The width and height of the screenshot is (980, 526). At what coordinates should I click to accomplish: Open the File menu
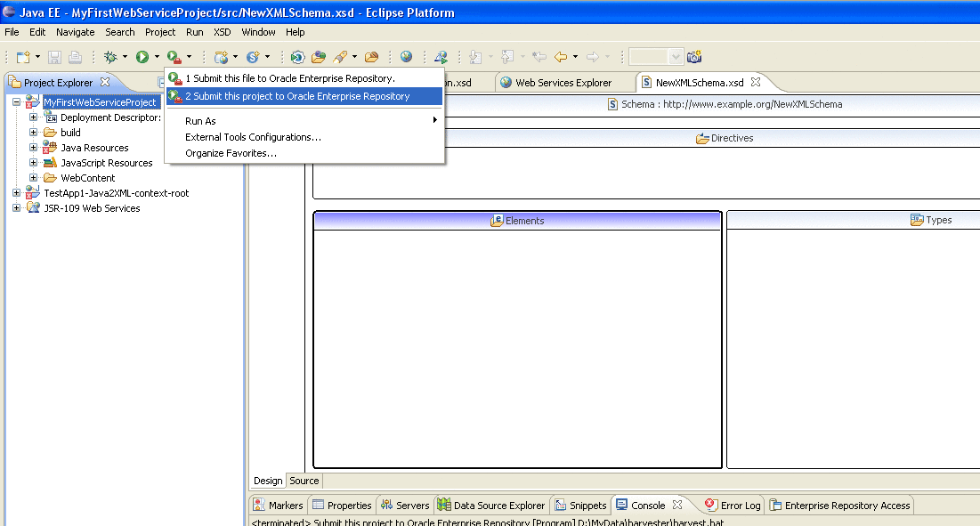click(12, 32)
